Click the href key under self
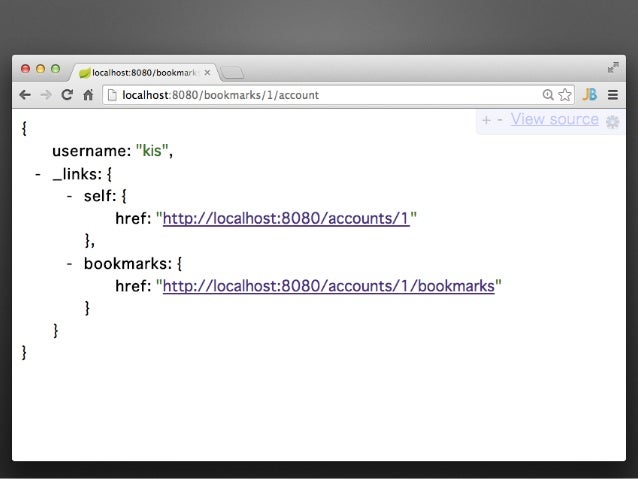 [x=131, y=219]
